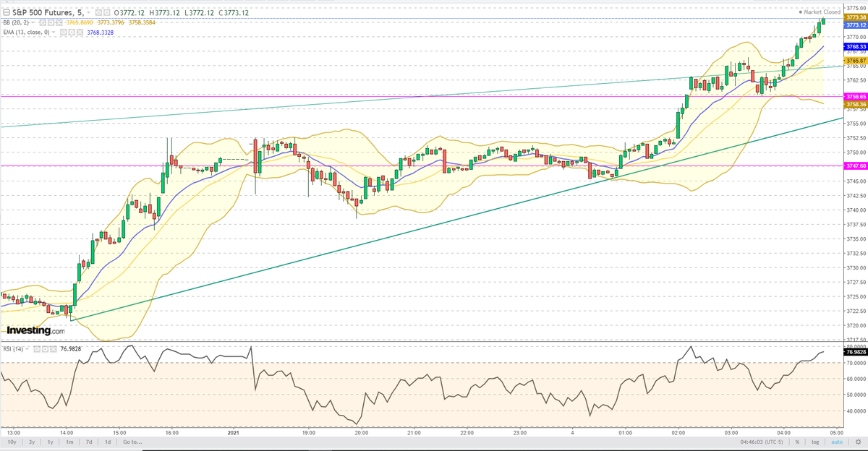Remove the EMA indicator using its X icon
This screenshot has height=451, width=868.
[x=80, y=33]
